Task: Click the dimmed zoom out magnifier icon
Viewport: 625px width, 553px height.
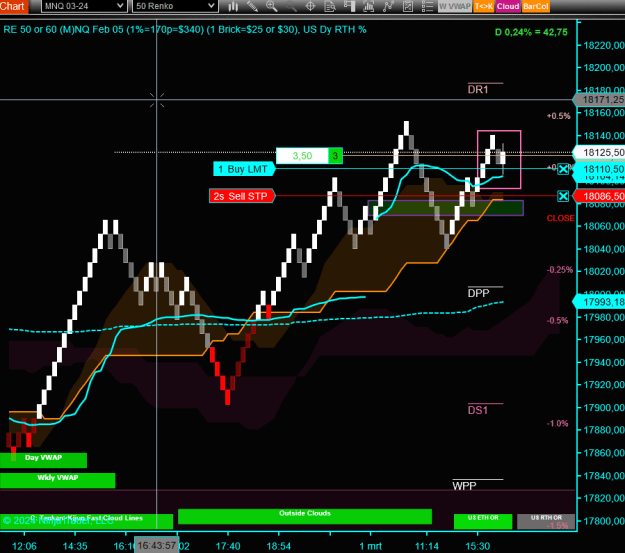Action: [291, 6]
